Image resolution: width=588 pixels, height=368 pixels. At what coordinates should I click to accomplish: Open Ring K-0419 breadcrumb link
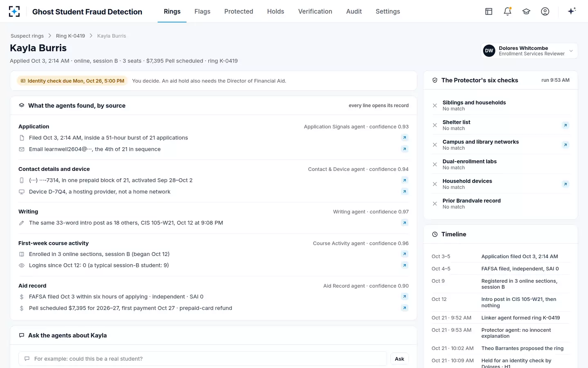click(70, 36)
